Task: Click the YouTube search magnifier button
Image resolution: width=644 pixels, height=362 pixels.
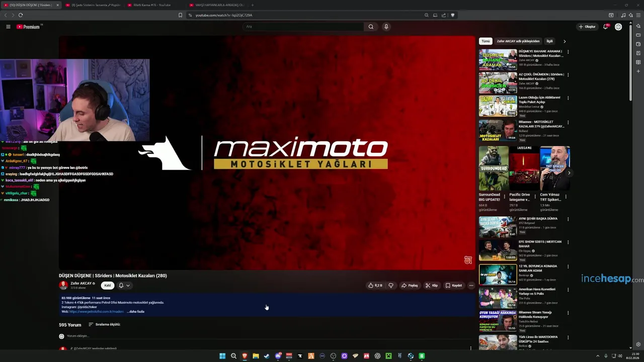Action: [x=371, y=27]
